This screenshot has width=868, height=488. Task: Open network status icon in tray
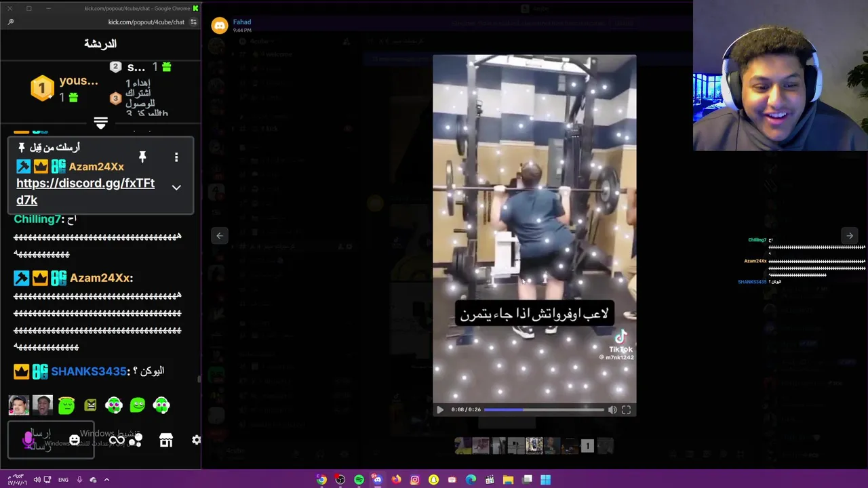pyautogui.click(x=47, y=480)
